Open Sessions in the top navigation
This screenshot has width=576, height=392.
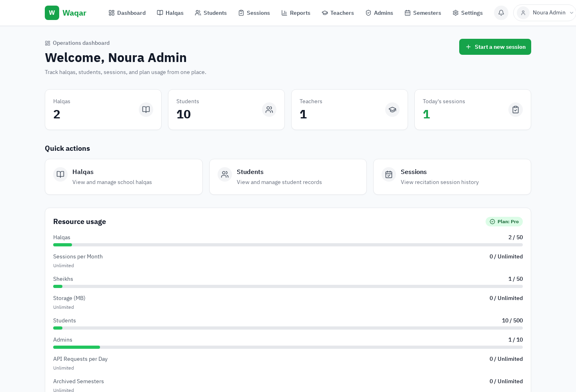254,13
